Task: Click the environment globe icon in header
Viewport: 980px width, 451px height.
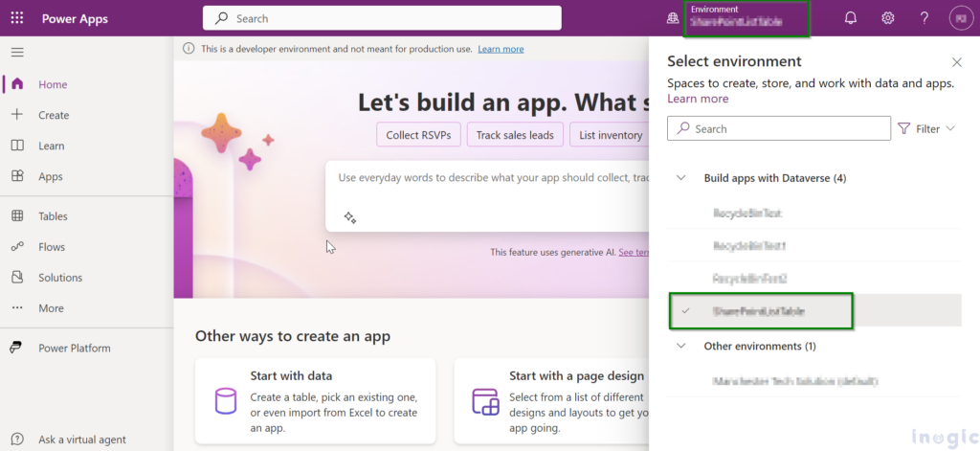Action: pyautogui.click(x=673, y=18)
